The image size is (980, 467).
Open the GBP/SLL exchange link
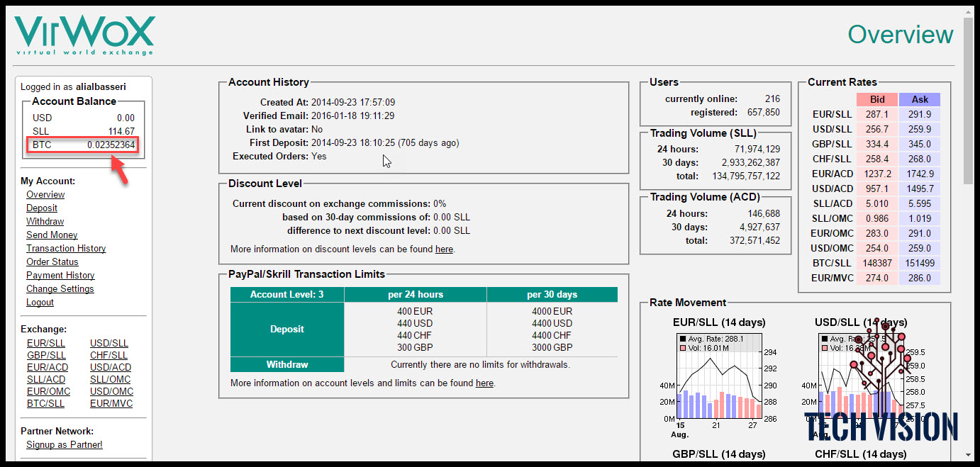(47, 355)
